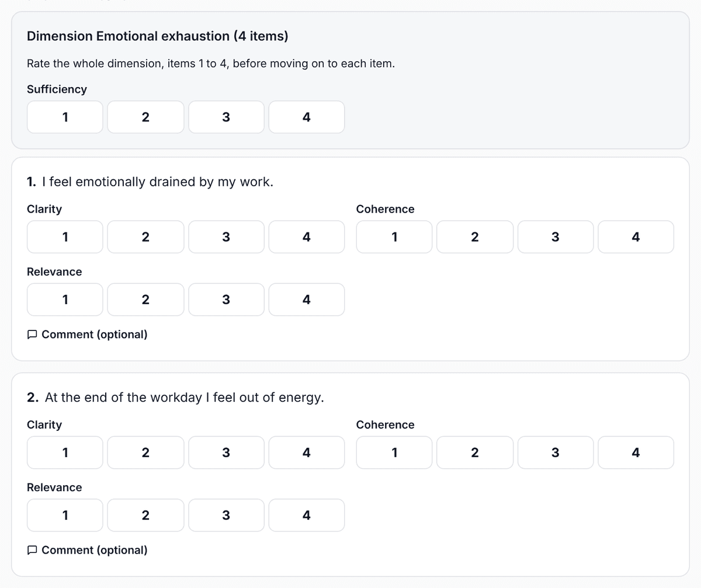Screen dimensions: 701x588
Task: Set item 2 Clarity to 3
Action: click(226, 453)
